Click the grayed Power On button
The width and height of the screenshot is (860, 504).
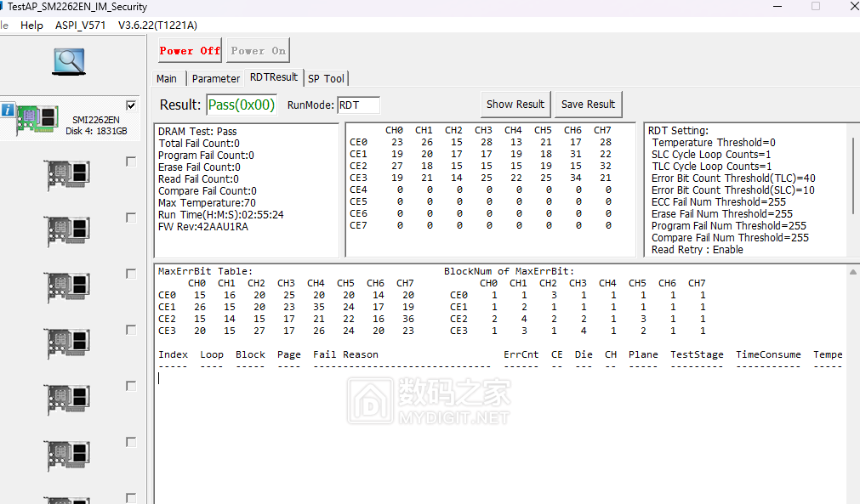258,50
